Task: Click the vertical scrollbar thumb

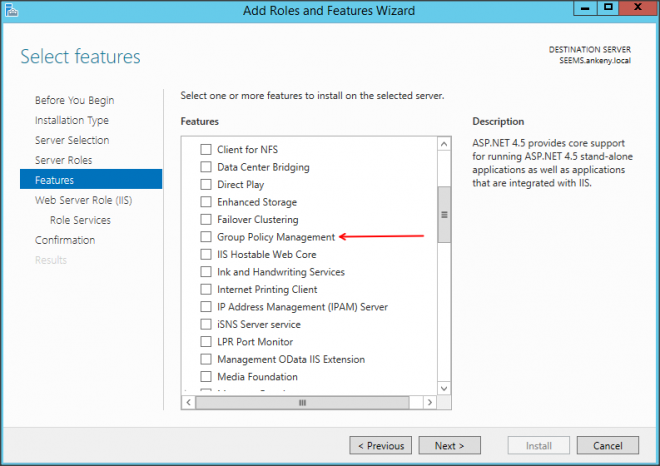Action: click(x=444, y=215)
